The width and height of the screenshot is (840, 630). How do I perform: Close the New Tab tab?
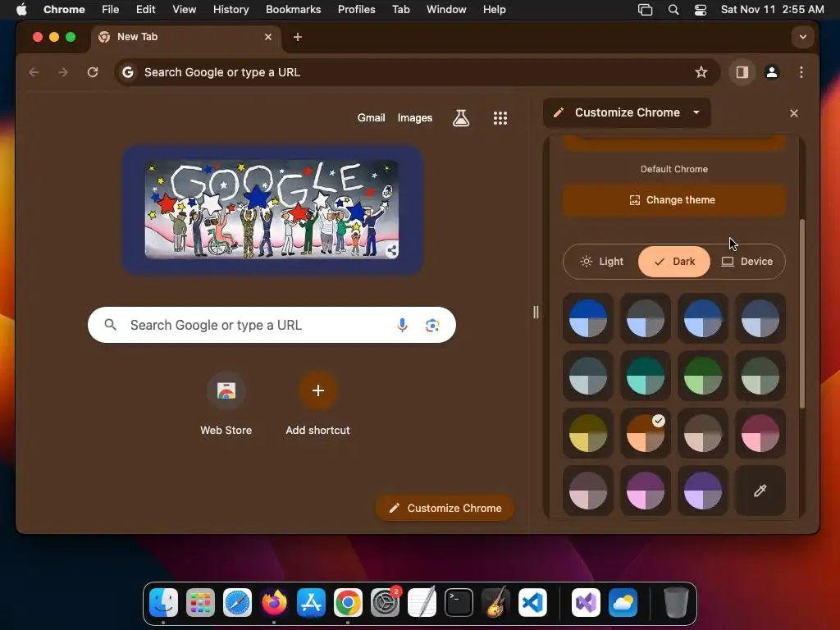(268, 37)
